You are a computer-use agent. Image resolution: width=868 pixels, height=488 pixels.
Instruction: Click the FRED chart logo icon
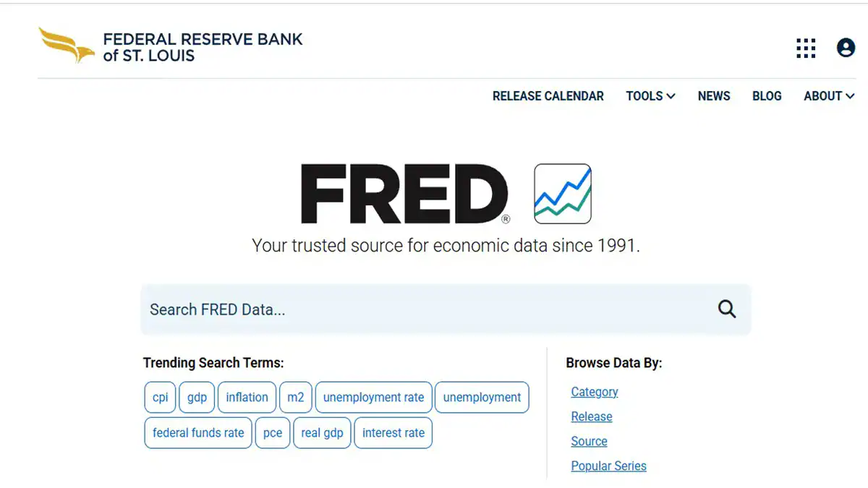point(562,193)
